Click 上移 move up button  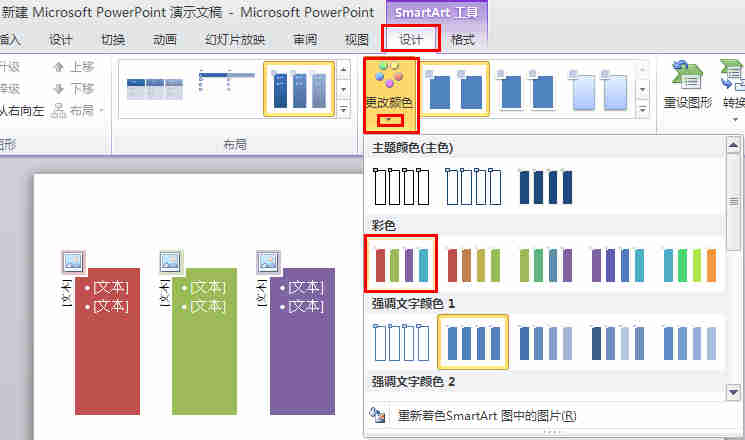tap(74, 67)
